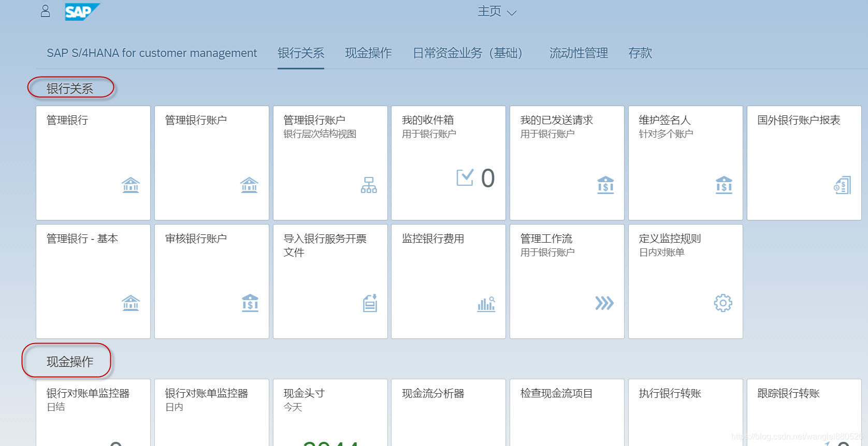Click report icon on 国外银行账户报表 tile
Screen dimensions: 868x446
click(x=842, y=185)
